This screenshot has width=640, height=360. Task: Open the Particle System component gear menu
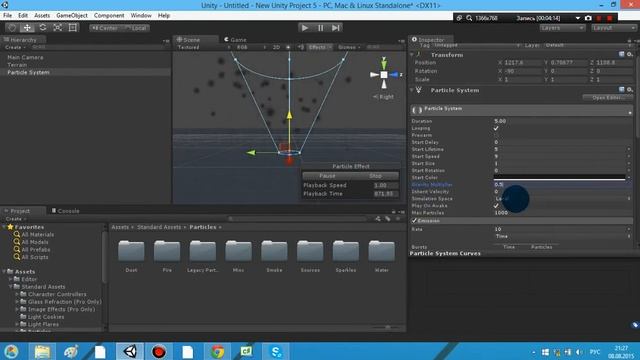(x=629, y=89)
